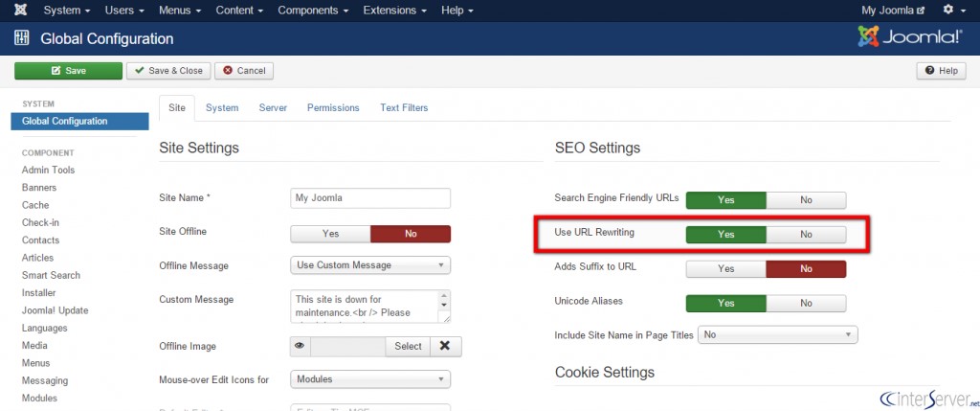The image size is (980, 411).
Task: Switch to the Site tab
Action: pyautogui.click(x=177, y=107)
